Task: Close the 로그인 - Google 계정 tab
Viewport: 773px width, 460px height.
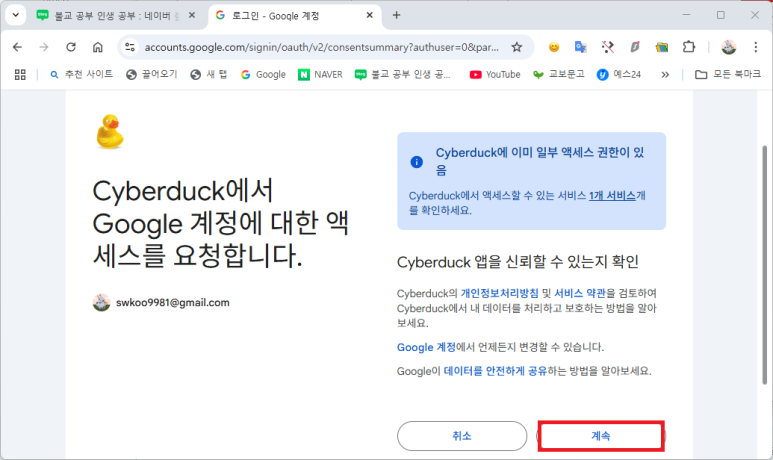Action: [x=370, y=15]
